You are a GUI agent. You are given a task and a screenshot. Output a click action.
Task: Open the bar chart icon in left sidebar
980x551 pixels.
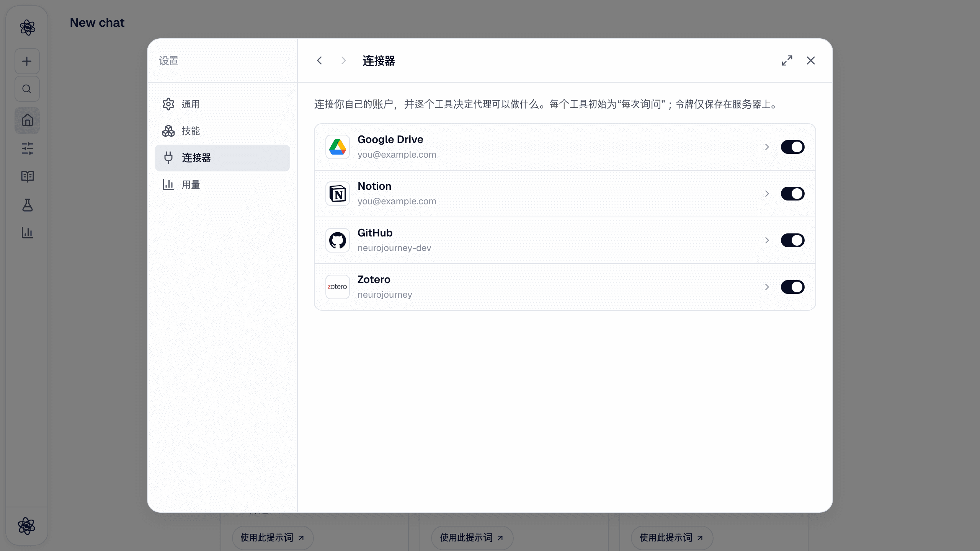(27, 233)
